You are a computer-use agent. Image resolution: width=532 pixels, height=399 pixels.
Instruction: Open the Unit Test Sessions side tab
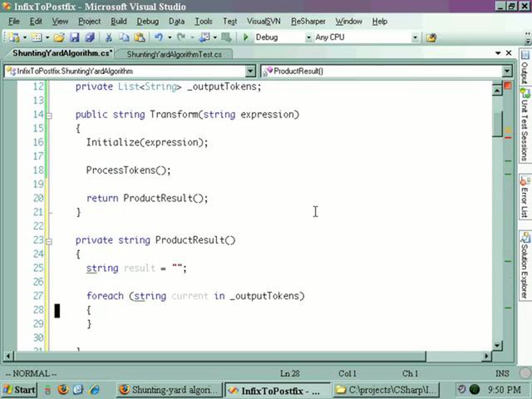525,125
